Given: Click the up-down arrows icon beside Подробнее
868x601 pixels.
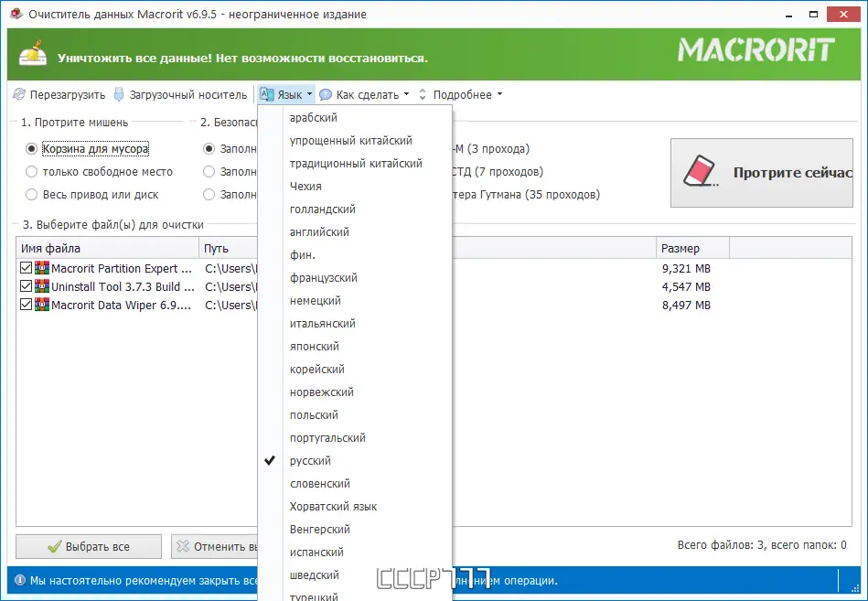Looking at the screenshot, I should [423, 94].
